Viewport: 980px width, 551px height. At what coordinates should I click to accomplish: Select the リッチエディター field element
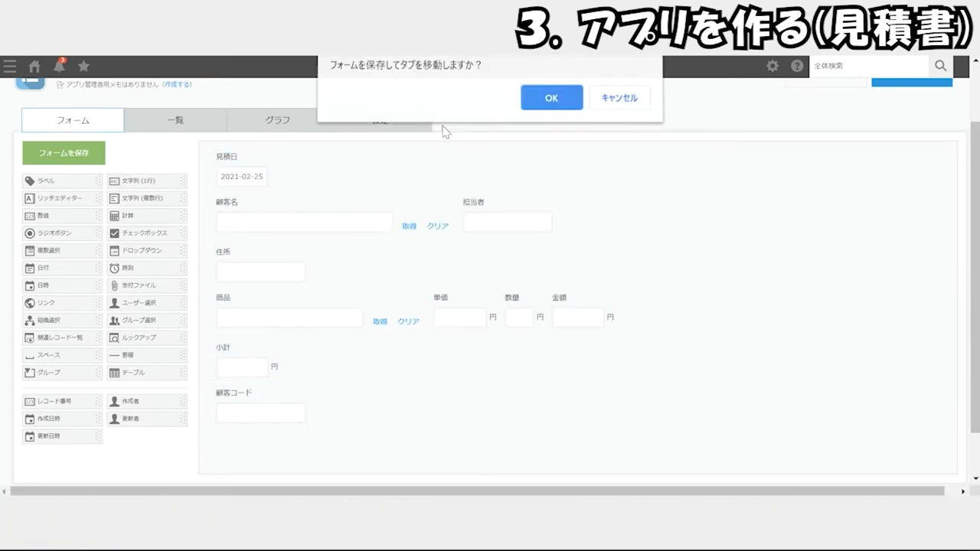61,198
